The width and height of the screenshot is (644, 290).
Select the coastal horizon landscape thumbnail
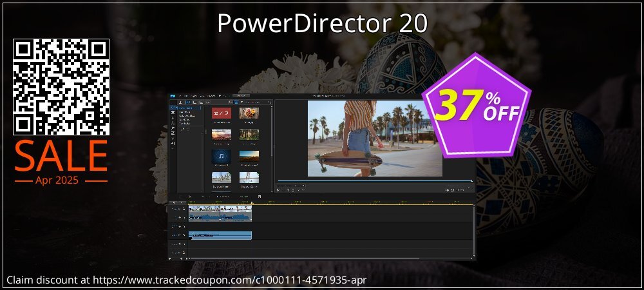point(249,156)
